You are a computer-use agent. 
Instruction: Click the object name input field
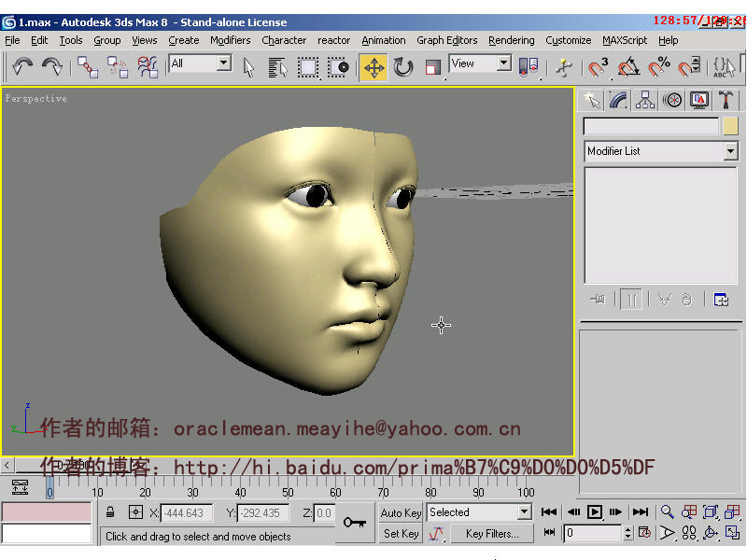[x=651, y=127]
